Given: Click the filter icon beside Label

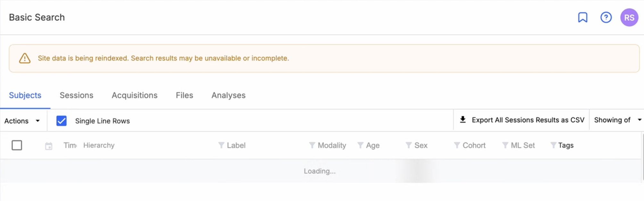Looking at the screenshot, I should (x=221, y=145).
